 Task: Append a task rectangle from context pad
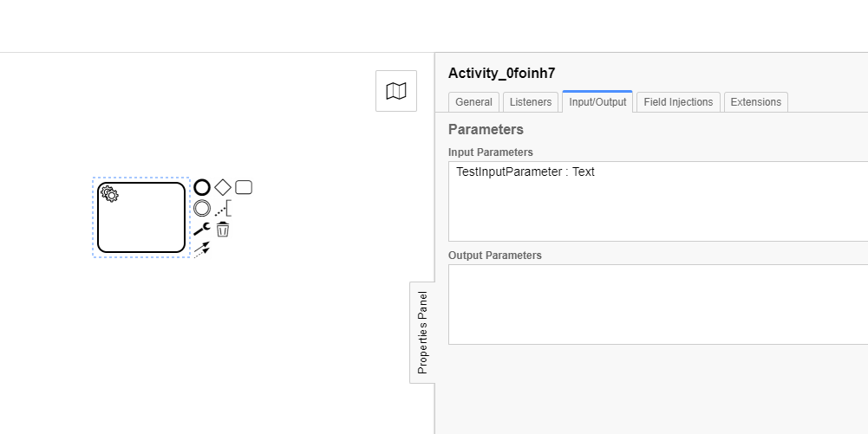pos(244,187)
